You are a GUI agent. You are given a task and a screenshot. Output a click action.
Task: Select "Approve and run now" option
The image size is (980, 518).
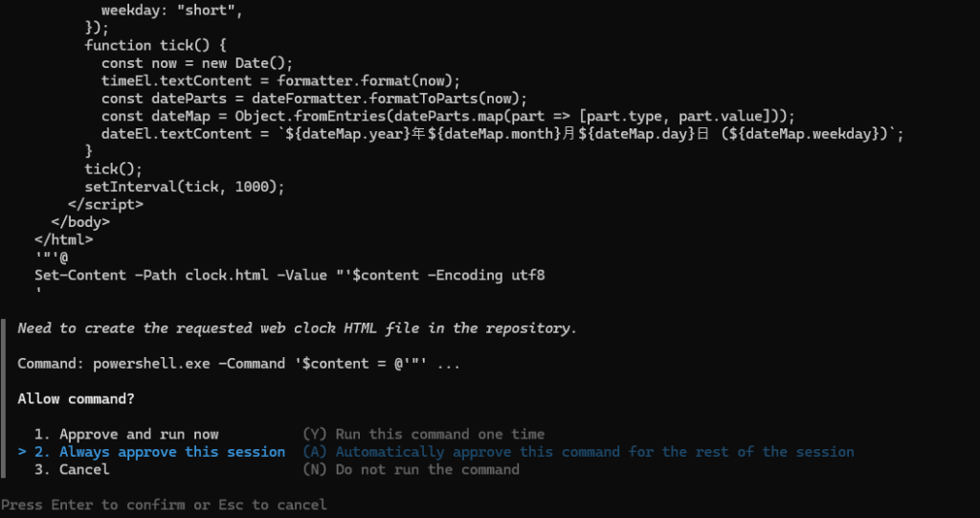tap(139, 434)
